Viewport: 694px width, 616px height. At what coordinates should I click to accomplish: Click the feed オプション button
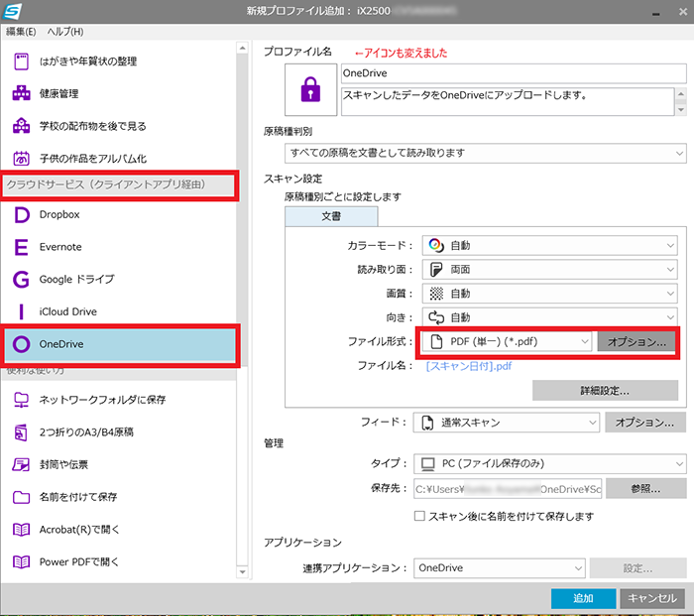[645, 423]
